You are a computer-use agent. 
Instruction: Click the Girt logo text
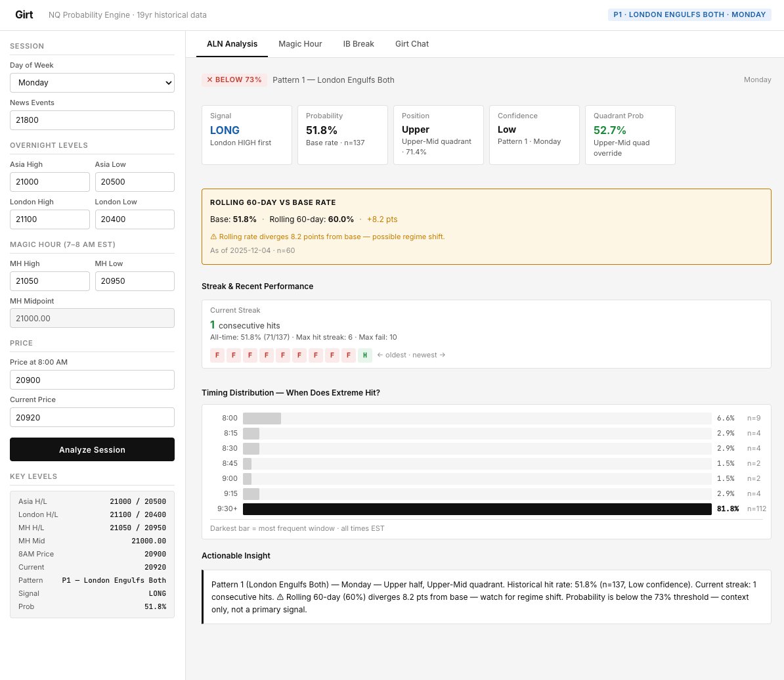[x=24, y=14]
